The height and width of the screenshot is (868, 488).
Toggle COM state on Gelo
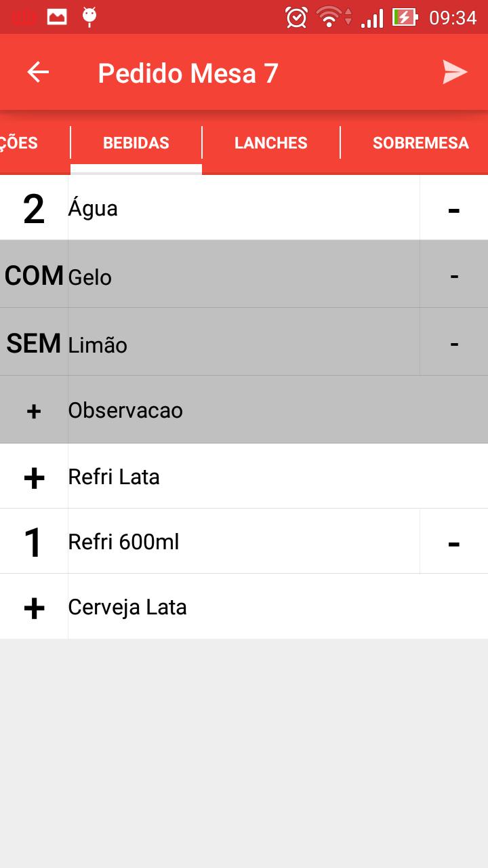pos(34,275)
